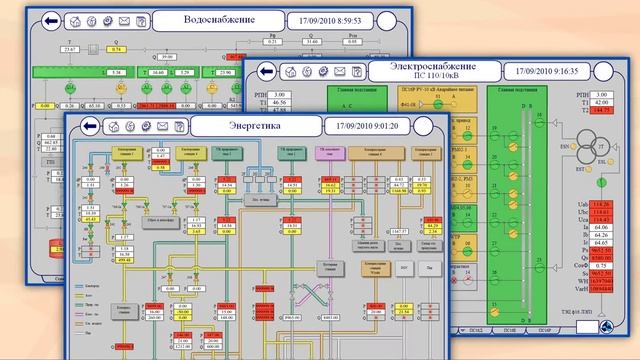Open the home icon in Электроснабжение toolbar
Viewport: 640px width, 360px height.
point(290,72)
